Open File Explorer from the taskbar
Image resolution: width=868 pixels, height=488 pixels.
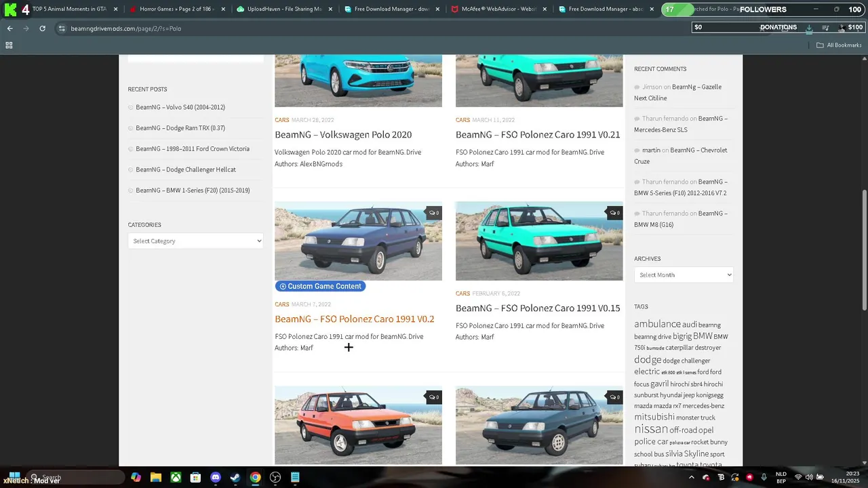coord(156,477)
